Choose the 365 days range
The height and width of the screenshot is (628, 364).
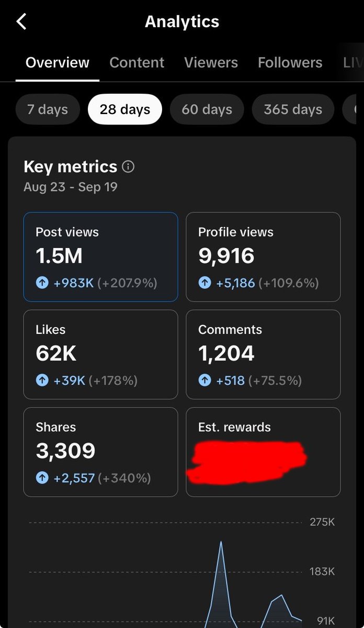(293, 109)
